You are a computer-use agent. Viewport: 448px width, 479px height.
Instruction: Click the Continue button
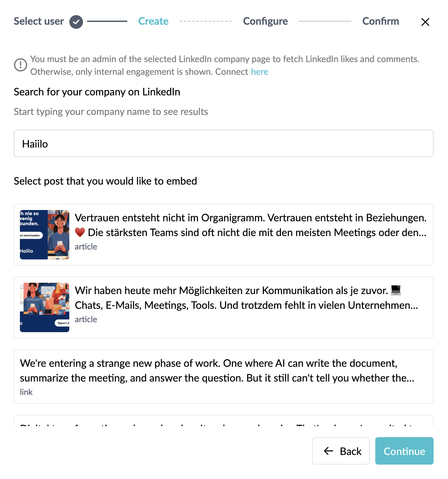(x=404, y=451)
